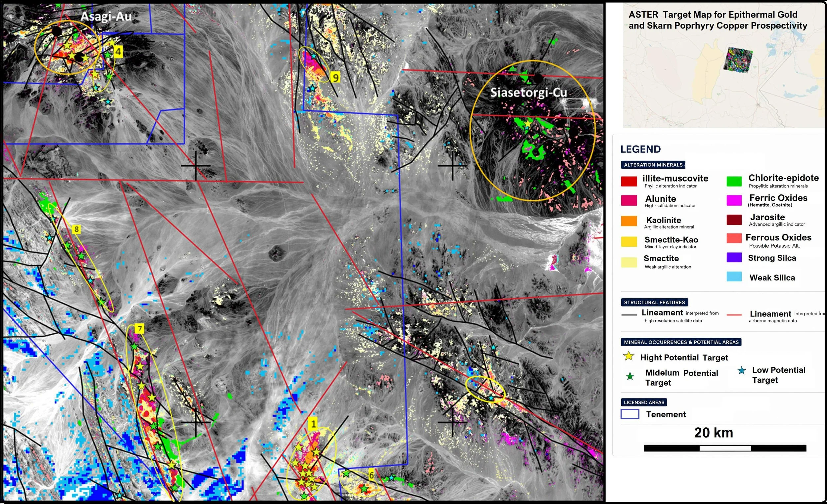Image resolution: width=827 pixels, height=504 pixels.
Task: Click the Kaolinite legend label
Action: coord(664,220)
